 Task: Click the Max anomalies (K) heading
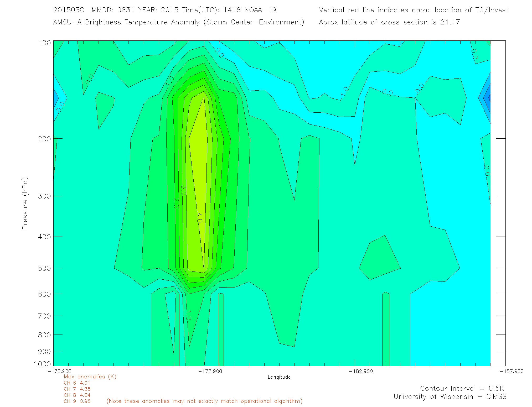point(90,377)
